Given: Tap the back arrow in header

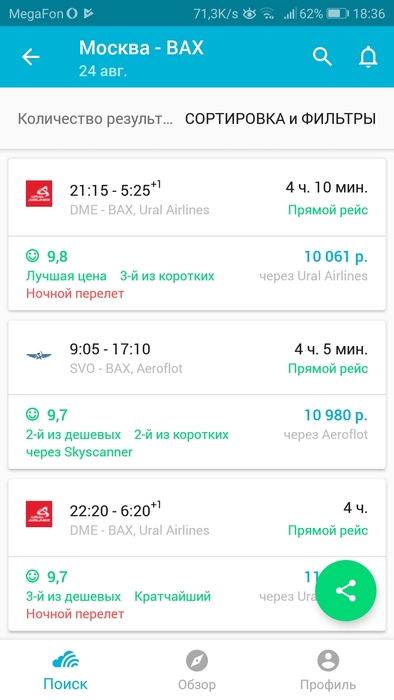Looking at the screenshot, I should pos(31,57).
